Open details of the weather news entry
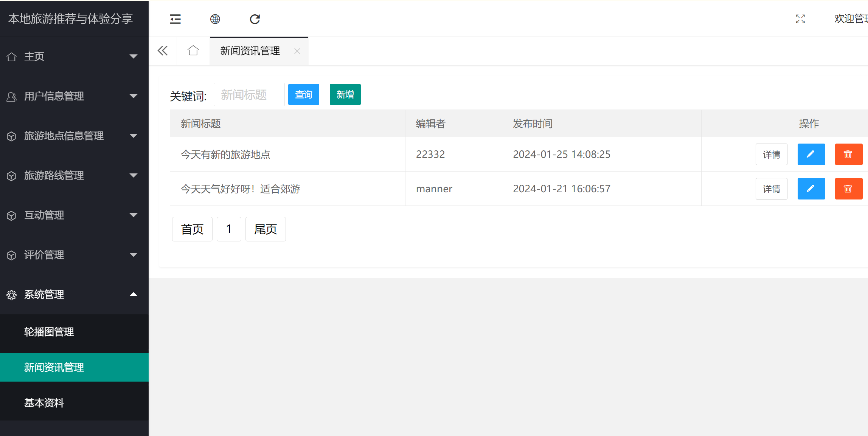The height and width of the screenshot is (436, 868). (x=771, y=189)
